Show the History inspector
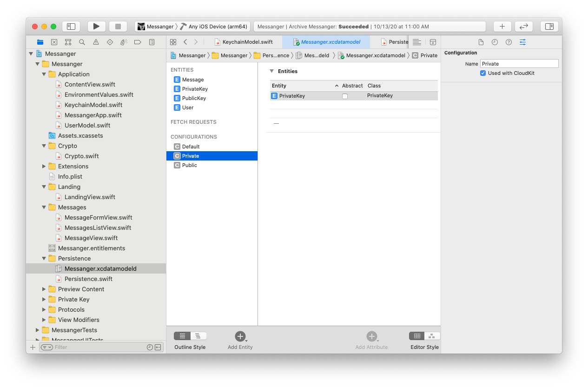The width and height of the screenshot is (588, 388). click(x=495, y=42)
